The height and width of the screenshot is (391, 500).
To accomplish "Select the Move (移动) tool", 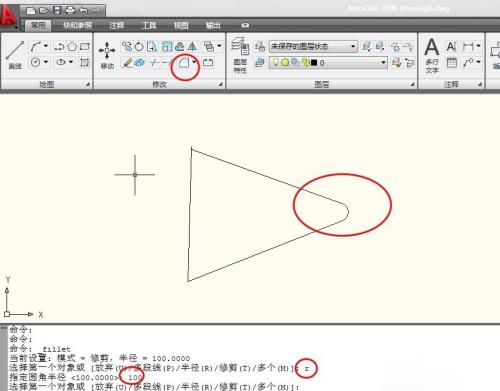I will pos(107,55).
